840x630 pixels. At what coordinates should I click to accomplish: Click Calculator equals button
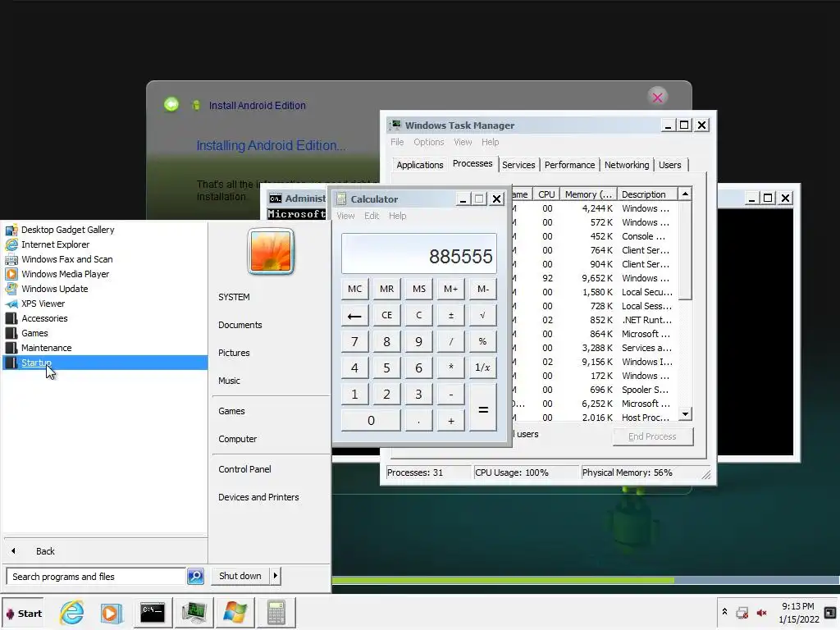[482, 409]
